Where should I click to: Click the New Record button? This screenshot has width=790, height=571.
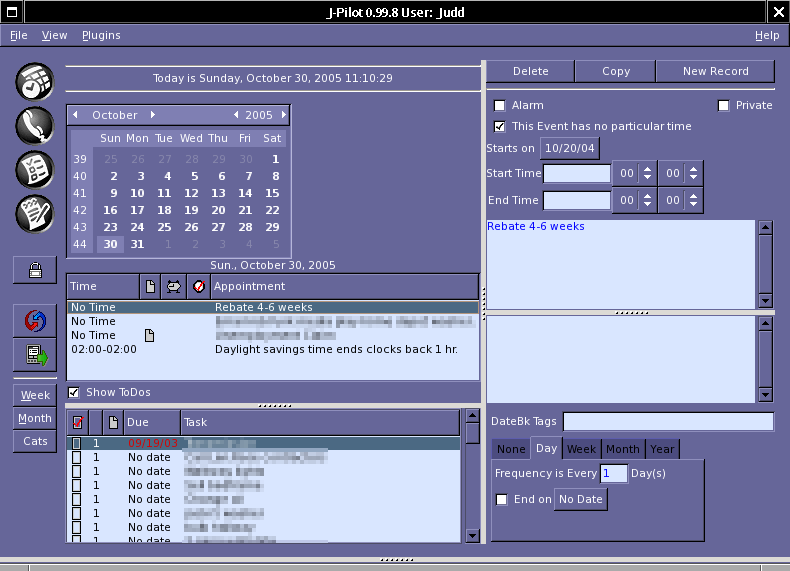(715, 71)
